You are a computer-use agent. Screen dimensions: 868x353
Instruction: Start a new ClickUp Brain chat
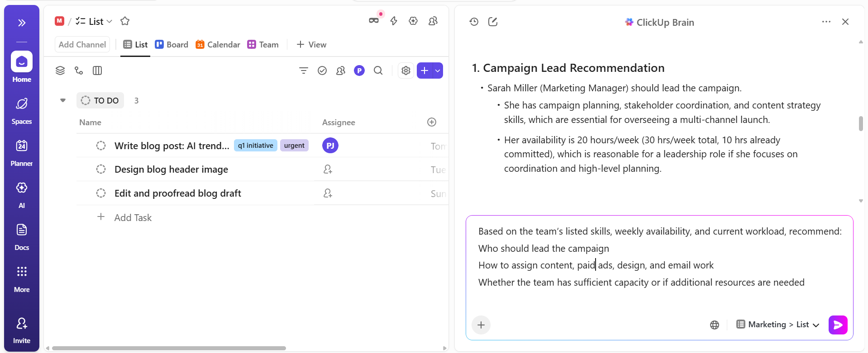493,22
